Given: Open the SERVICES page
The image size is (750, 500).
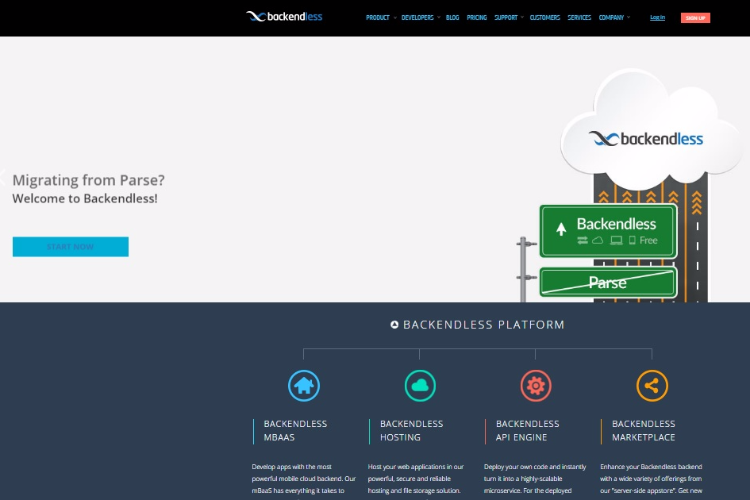Looking at the screenshot, I should (x=579, y=18).
